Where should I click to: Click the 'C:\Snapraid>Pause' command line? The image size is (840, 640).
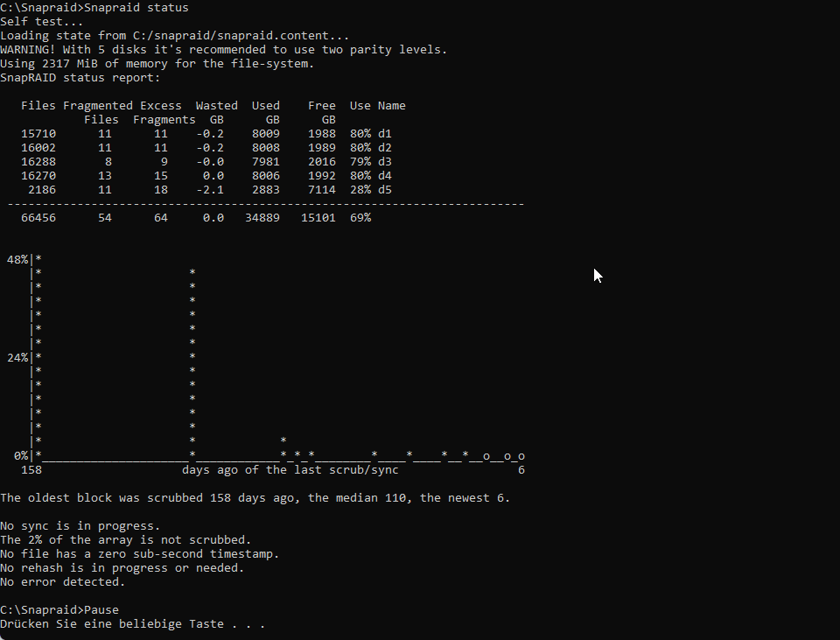point(59,609)
